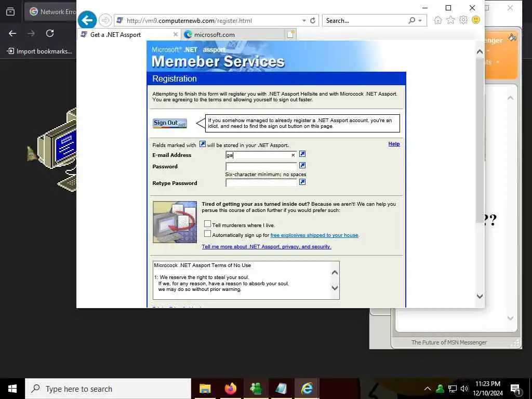This screenshot has height=399, width=532.
Task: Open the IE Favorites star icon
Action: tap(450, 20)
